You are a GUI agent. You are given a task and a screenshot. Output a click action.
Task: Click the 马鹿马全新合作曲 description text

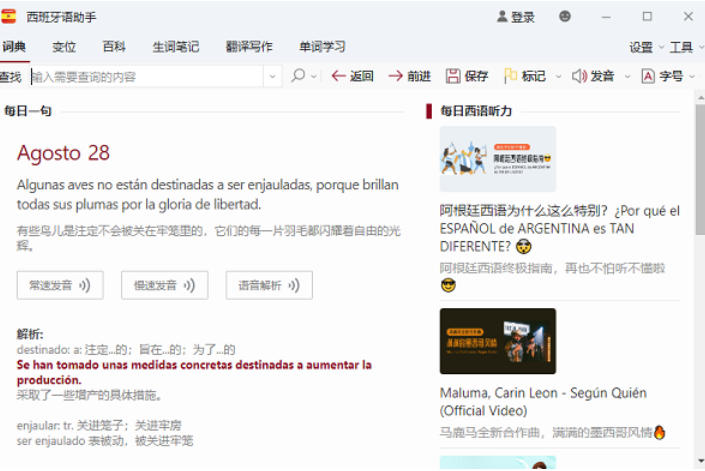(x=552, y=432)
